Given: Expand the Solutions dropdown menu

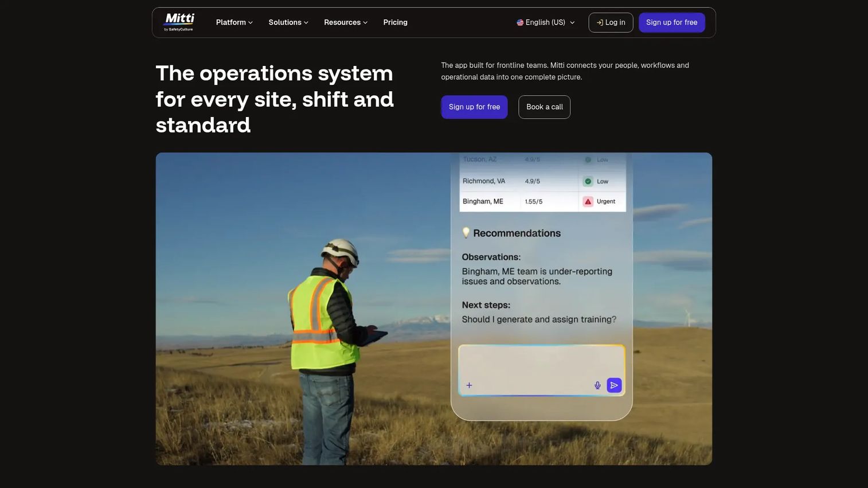Looking at the screenshot, I should pyautogui.click(x=288, y=22).
